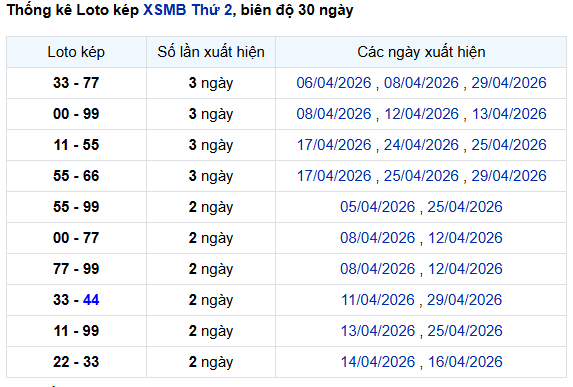
Task: Open date 06/04/2026 in the 33 - 77 row
Action: click(x=334, y=83)
